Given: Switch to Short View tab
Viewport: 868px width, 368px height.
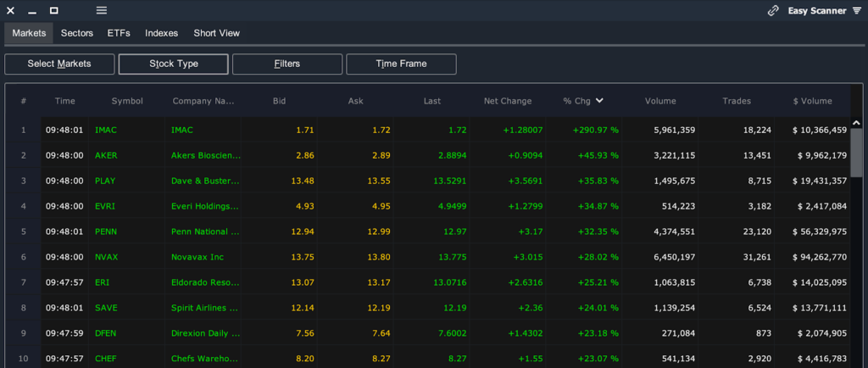Looking at the screenshot, I should 216,33.
